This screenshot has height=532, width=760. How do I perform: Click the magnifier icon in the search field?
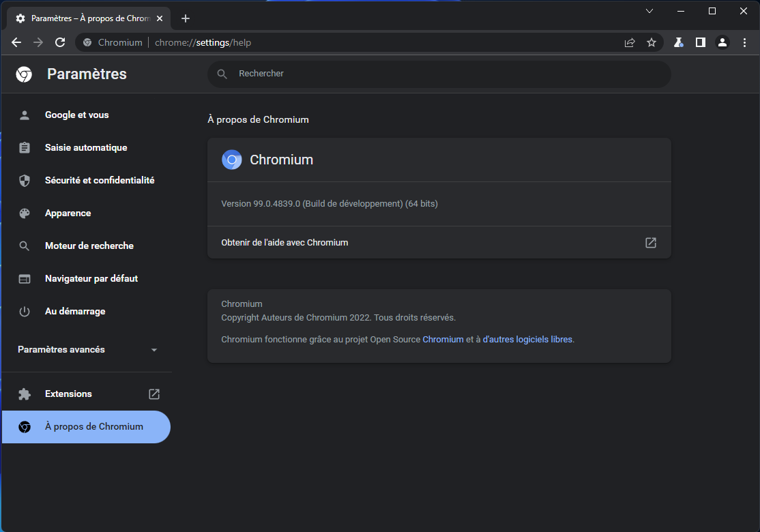tap(222, 74)
